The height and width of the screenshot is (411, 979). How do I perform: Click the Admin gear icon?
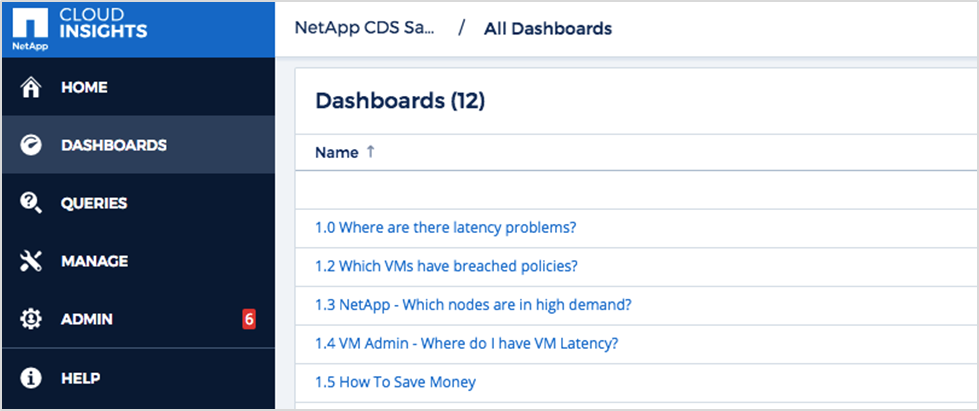[31, 320]
